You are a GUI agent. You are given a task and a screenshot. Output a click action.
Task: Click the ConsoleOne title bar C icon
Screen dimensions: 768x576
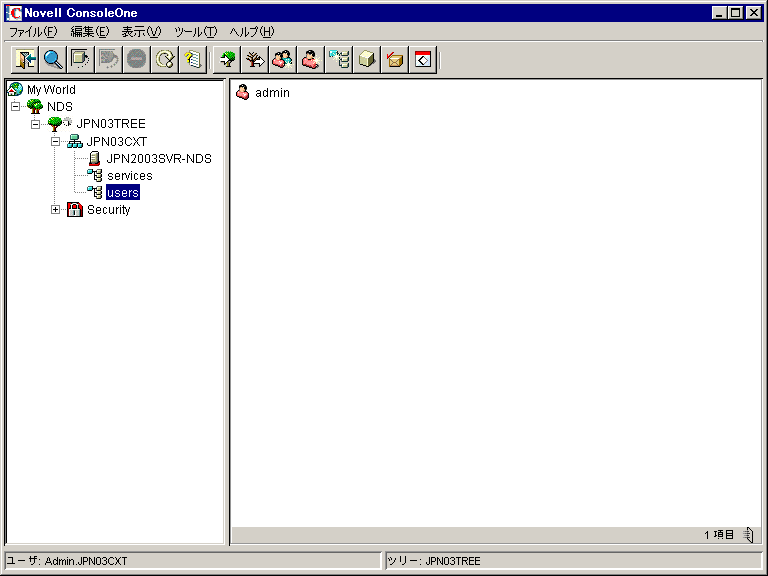point(14,13)
